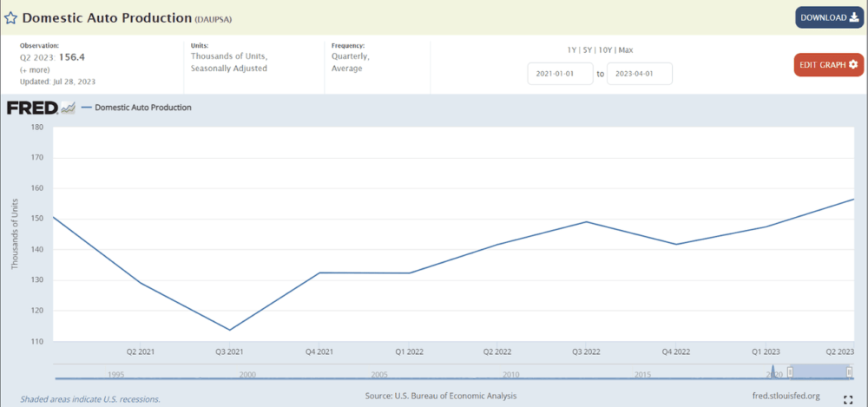Image resolution: width=868 pixels, height=407 pixels.
Task: Click the start date field 2021-01-01
Action: tap(560, 74)
